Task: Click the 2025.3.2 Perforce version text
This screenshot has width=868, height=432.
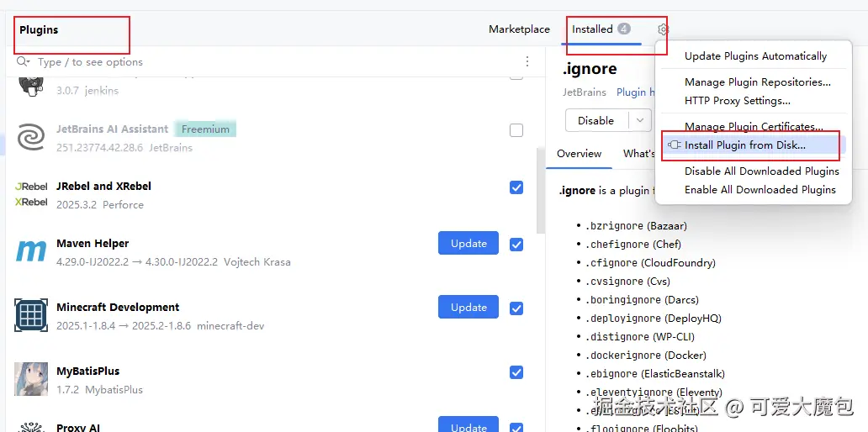Action: pos(99,205)
